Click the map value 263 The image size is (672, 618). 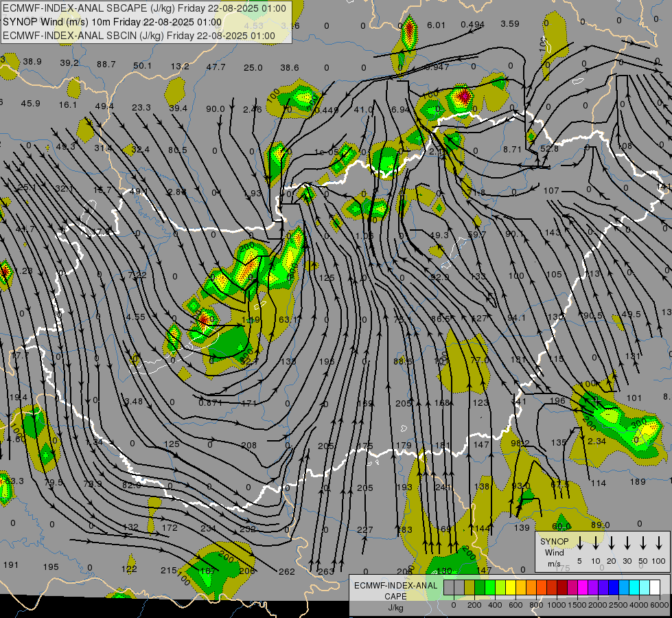click(326, 571)
